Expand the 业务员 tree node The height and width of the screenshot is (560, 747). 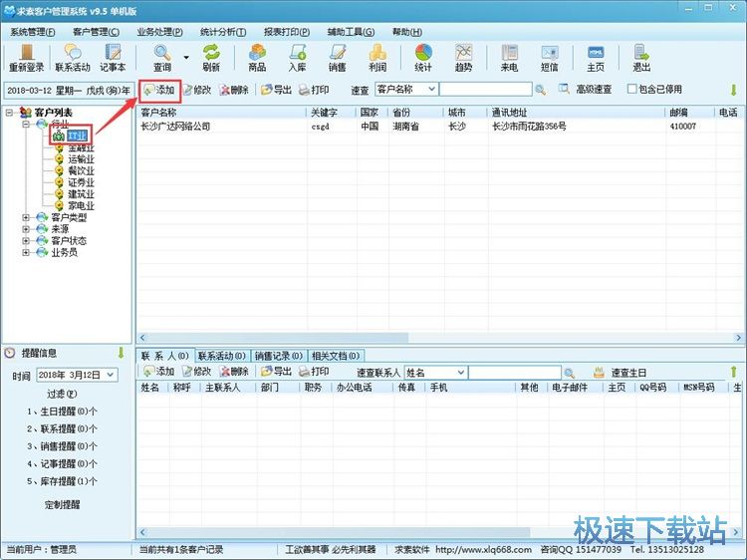pyautogui.click(x=27, y=253)
